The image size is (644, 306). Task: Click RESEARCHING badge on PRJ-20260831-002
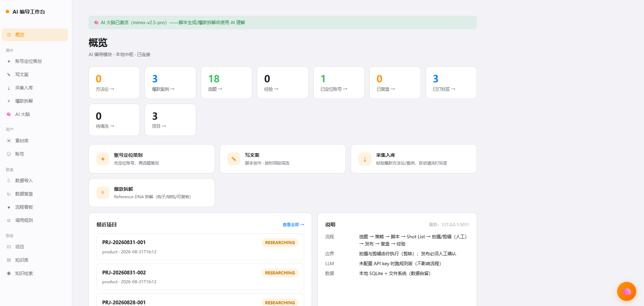(x=280, y=273)
